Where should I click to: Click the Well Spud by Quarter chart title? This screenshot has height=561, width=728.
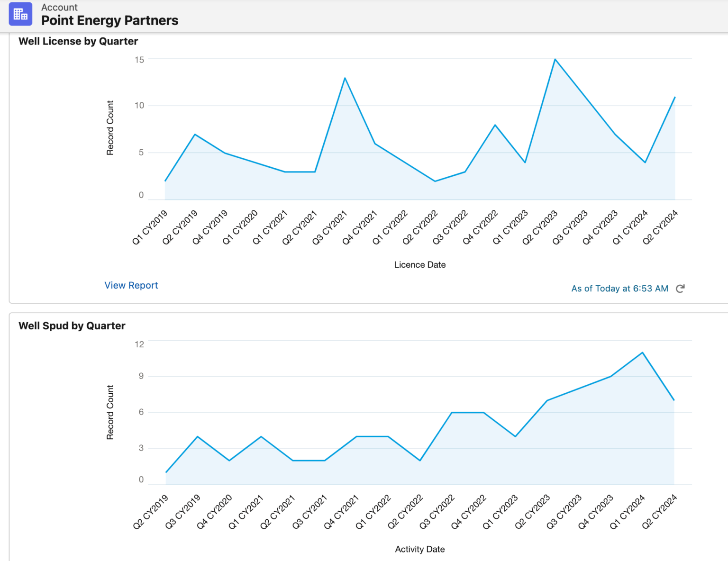[72, 326]
